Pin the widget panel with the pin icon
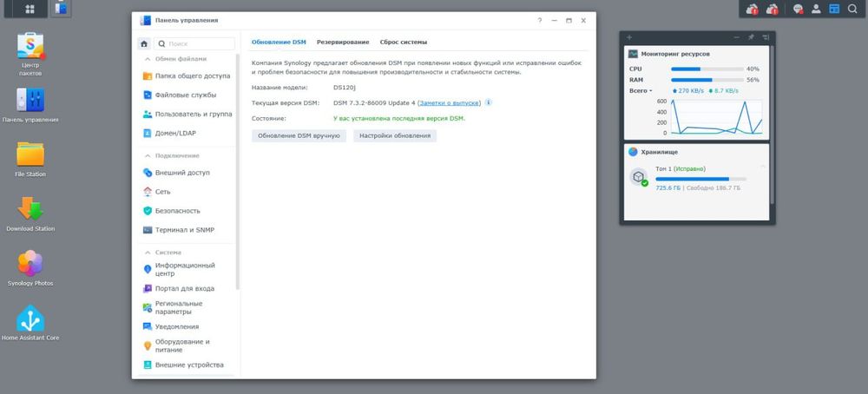Image resolution: width=868 pixels, height=394 pixels. pyautogui.click(x=751, y=37)
